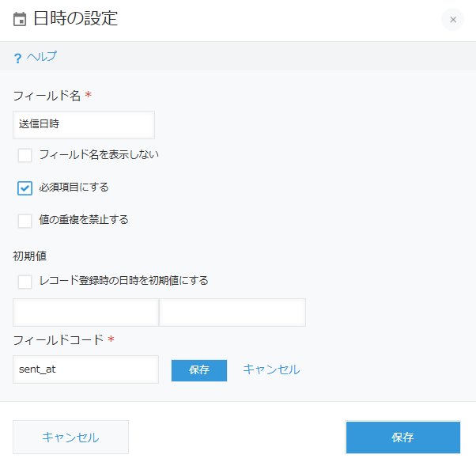Click the レコード登録時の日時を初期値にする label text
This screenshot has height=466, width=476.
click(x=124, y=280)
